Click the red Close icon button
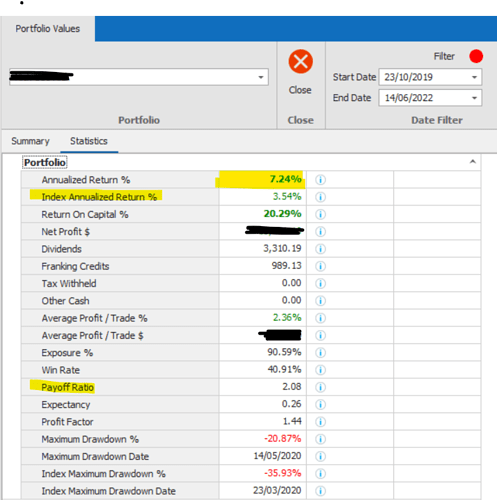 (x=300, y=62)
